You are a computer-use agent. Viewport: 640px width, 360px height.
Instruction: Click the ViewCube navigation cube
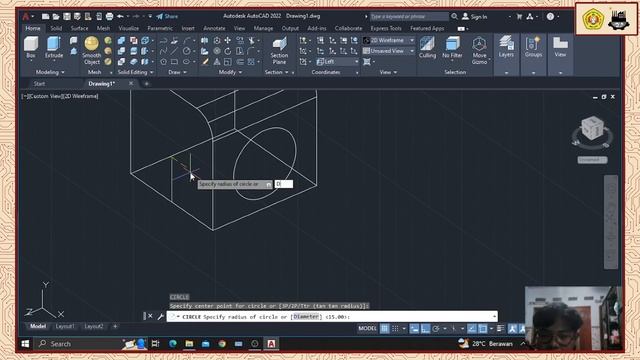point(592,128)
